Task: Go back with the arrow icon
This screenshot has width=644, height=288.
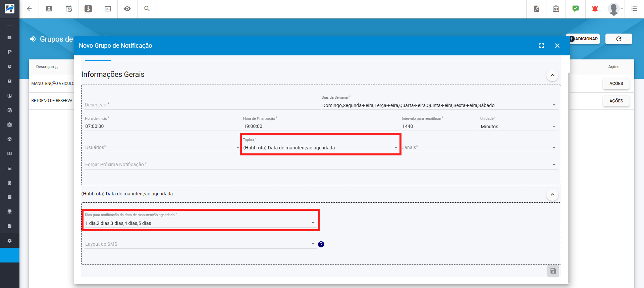Action: click(29, 9)
